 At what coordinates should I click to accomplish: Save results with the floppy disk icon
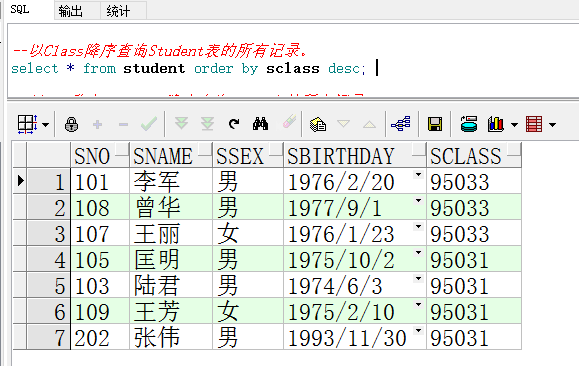(435, 124)
